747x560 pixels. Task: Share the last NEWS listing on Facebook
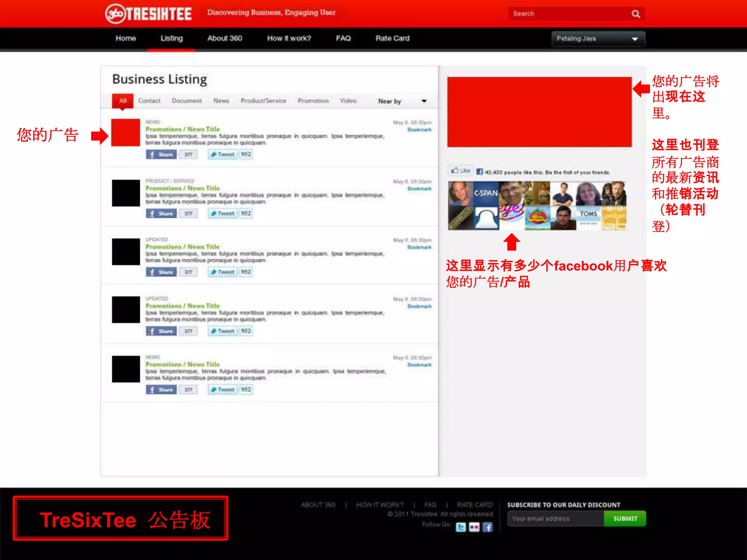pyautogui.click(x=161, y=390)
